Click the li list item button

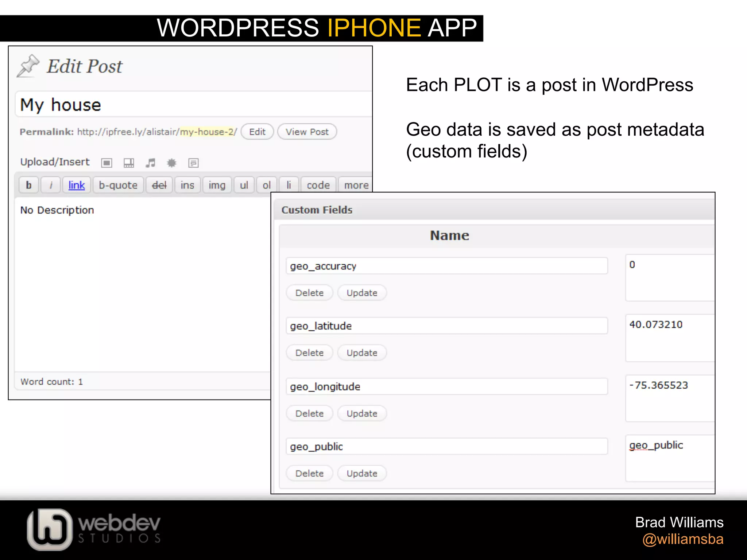289,185
